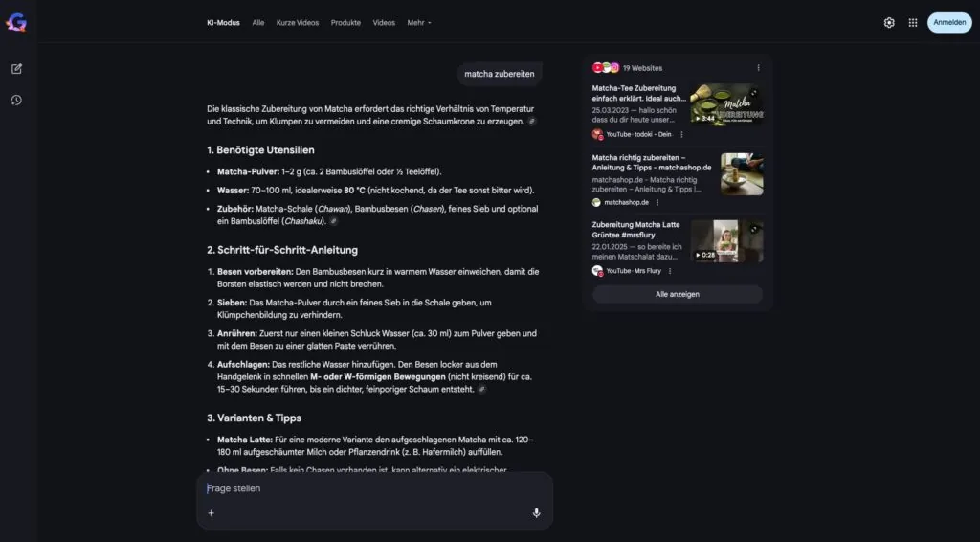Click the bold 80 °C text
Viewport: 980px width, 542px height.
tap(354, 190)
